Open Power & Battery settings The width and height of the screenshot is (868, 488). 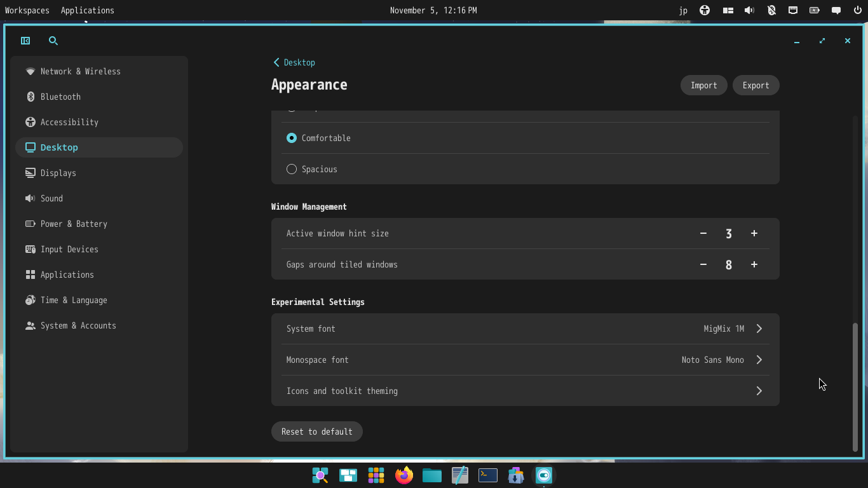click(99, 224)
